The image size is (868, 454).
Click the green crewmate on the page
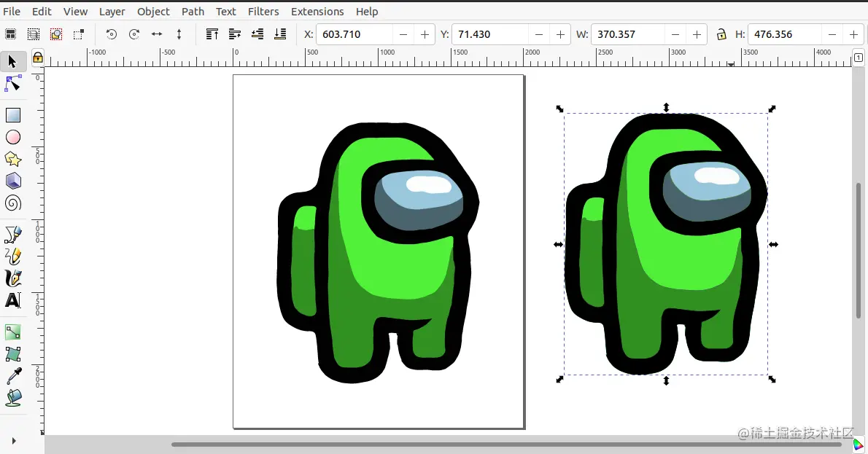point(378,253)
